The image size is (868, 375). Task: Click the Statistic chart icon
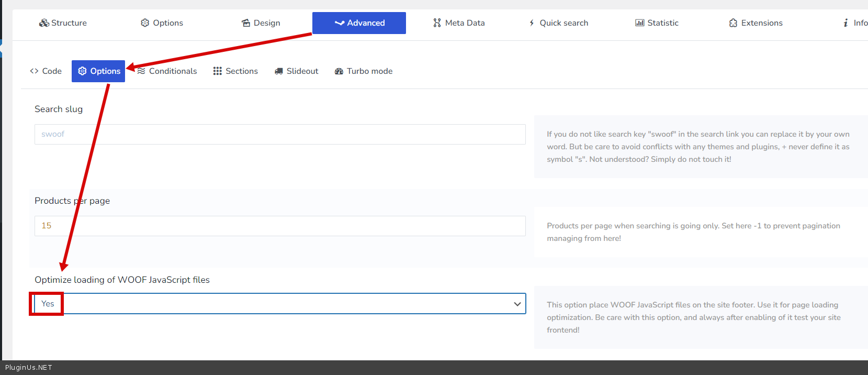coord(639,23)
